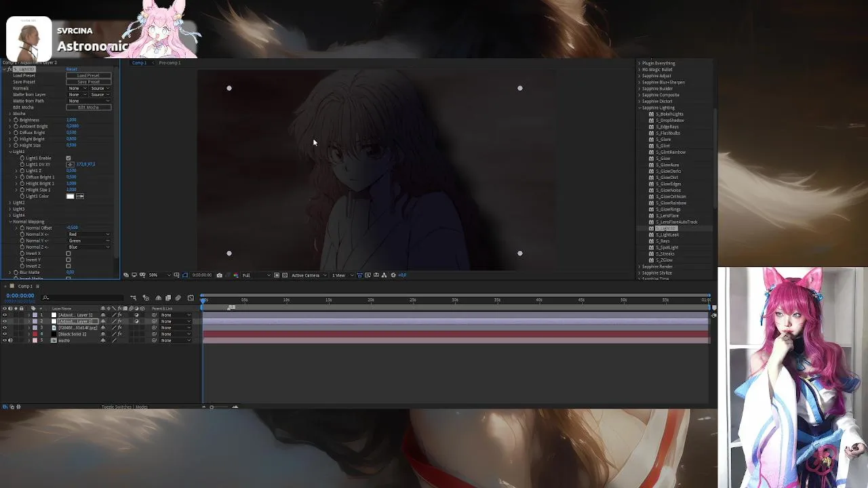Hide Adjustment Layer 1 using its eye icon
This screenshot has height=488, width=868.
pos(5,315)
